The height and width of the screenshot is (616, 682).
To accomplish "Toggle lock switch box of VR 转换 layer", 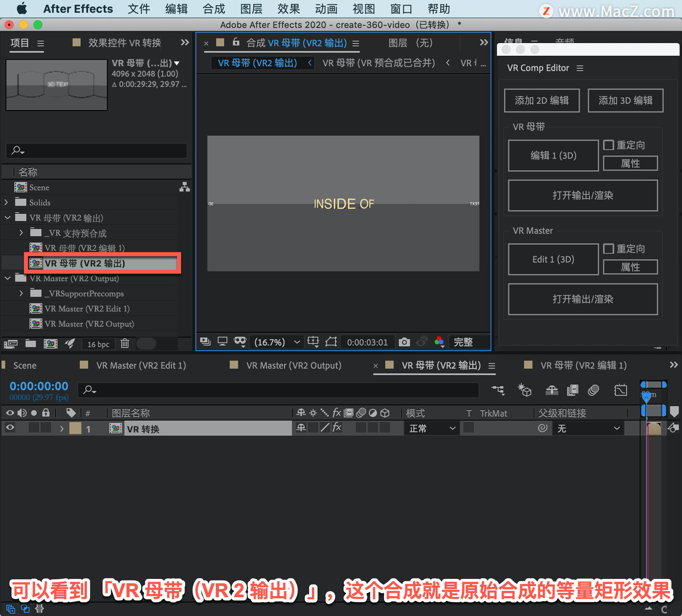I will (x=46, y=428).
